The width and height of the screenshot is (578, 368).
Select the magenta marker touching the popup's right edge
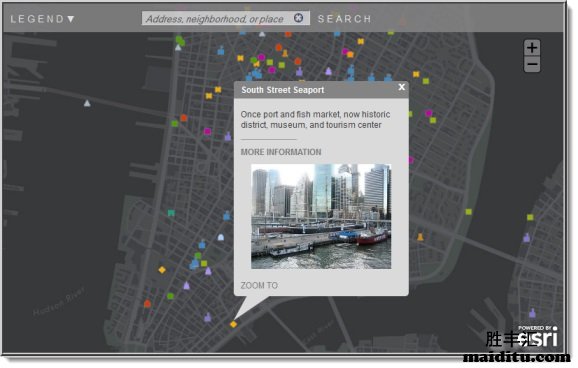click(x=411, y=160)
